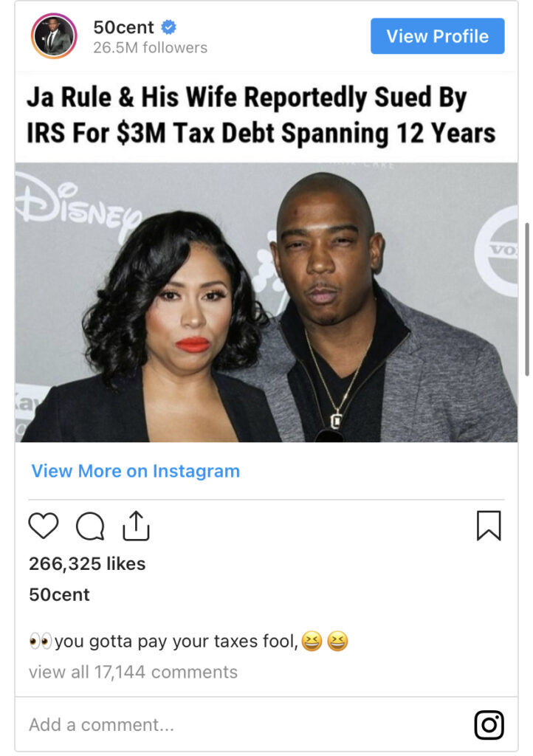Save the post with the bookmark icon
This screenshot has width=533, height=756.
click(489, 526)
